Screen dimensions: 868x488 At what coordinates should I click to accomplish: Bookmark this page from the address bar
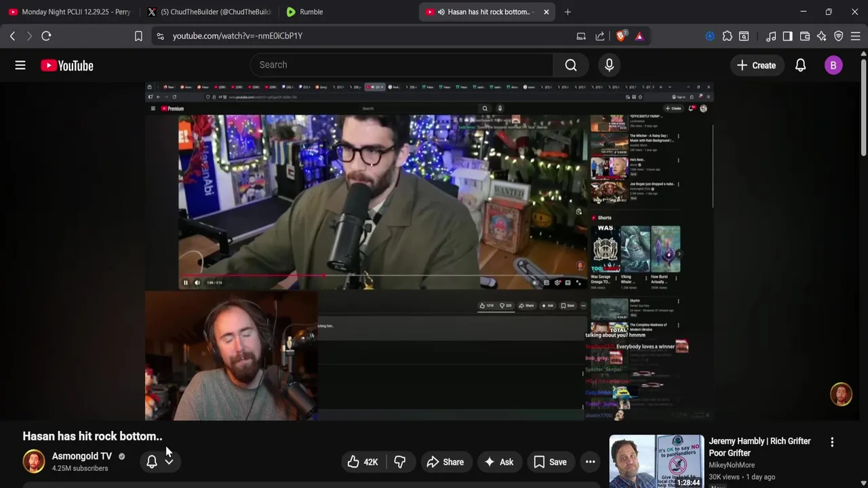pyautogui.click(x=138, y=36)
